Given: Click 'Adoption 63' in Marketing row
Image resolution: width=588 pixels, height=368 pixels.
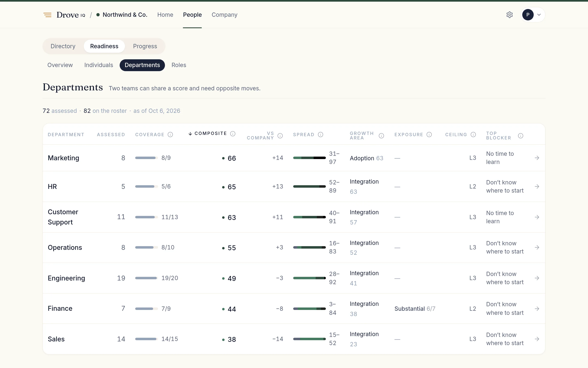Looking at the screenshot, I should click(x=366, y=158).
